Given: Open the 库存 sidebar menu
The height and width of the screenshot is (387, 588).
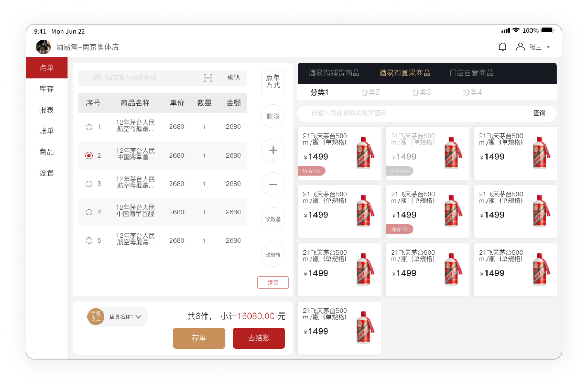Looking at the screenshot, I should (47, 89).
